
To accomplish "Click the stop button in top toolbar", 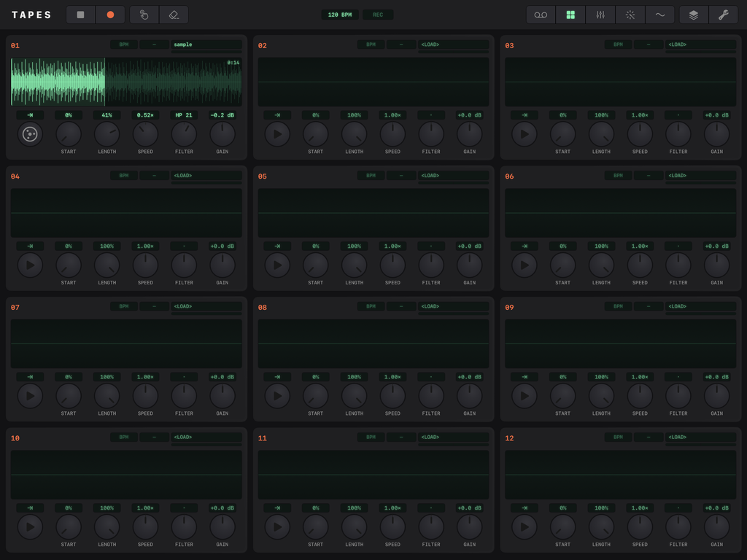I will click(x=80, y=15).
